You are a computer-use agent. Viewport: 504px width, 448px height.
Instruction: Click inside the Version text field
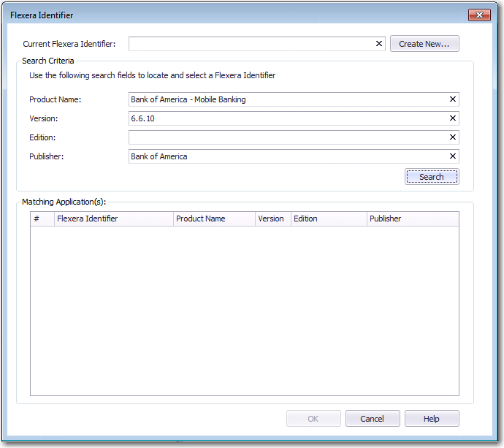click(x=287, y=118)
